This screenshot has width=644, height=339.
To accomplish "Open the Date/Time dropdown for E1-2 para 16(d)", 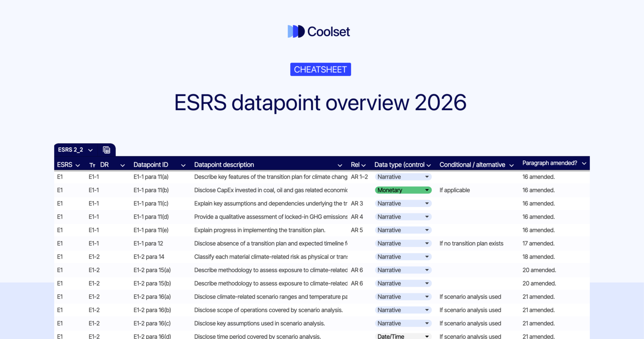I will pos(427,336).
